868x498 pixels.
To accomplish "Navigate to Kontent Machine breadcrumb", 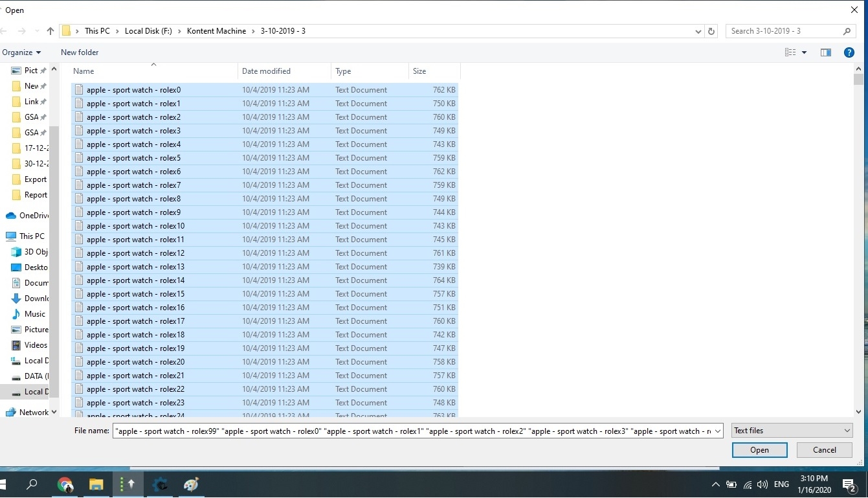I will tap(216, 31).
